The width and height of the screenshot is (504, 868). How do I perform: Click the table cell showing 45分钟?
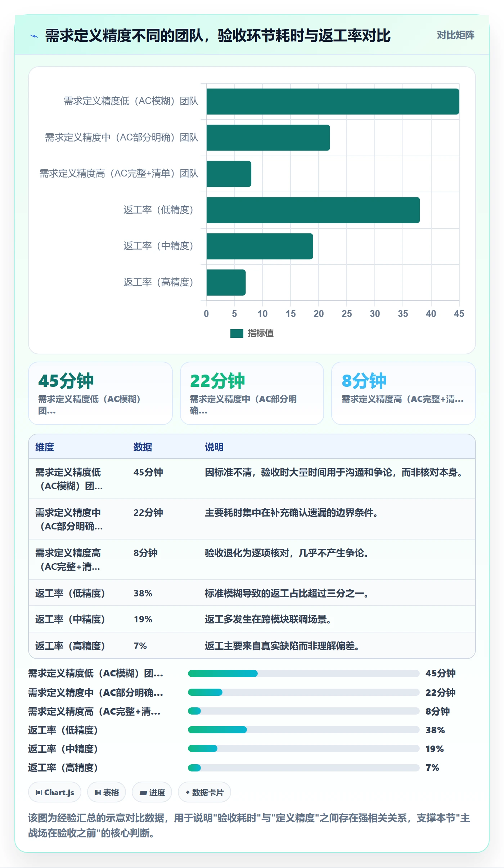148,472
